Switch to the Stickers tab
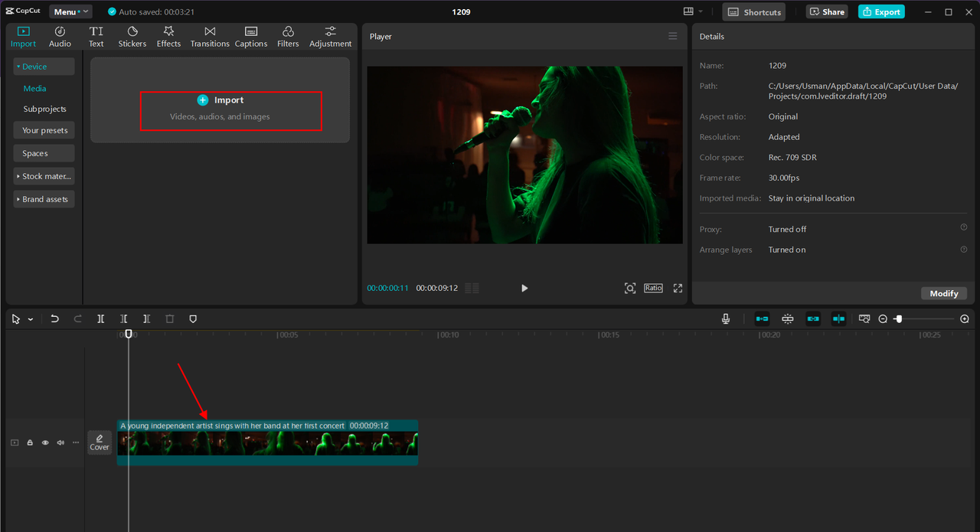980x532 pixels. (132, 36)
